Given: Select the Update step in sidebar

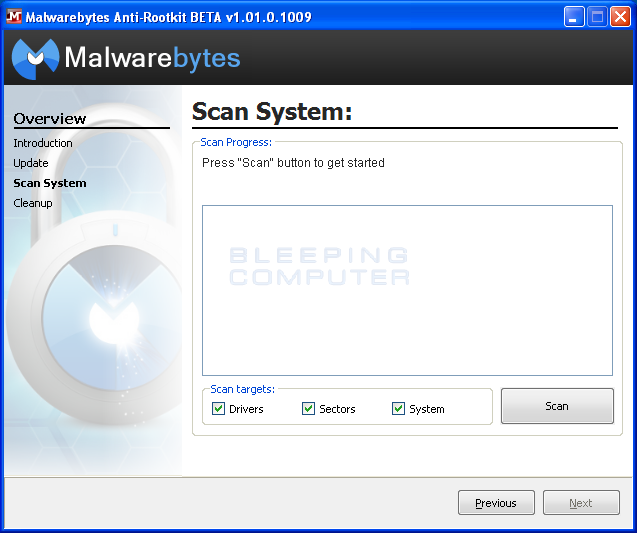Looking at the screenshot, I should [31, 163].
